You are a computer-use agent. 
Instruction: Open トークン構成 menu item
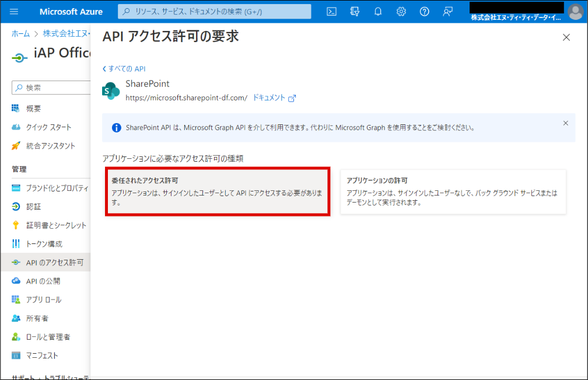[x=45, y=244]
